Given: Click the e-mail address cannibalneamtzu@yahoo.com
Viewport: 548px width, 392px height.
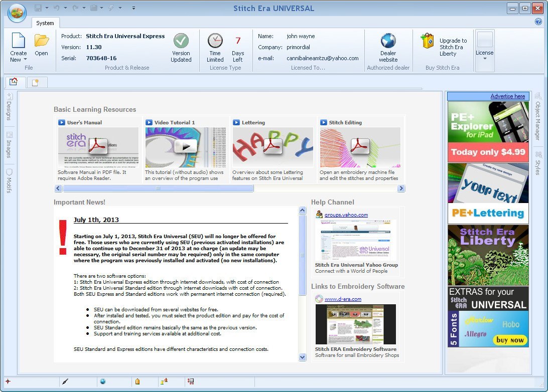Looking at the screenshot, I should pos(323,58).
